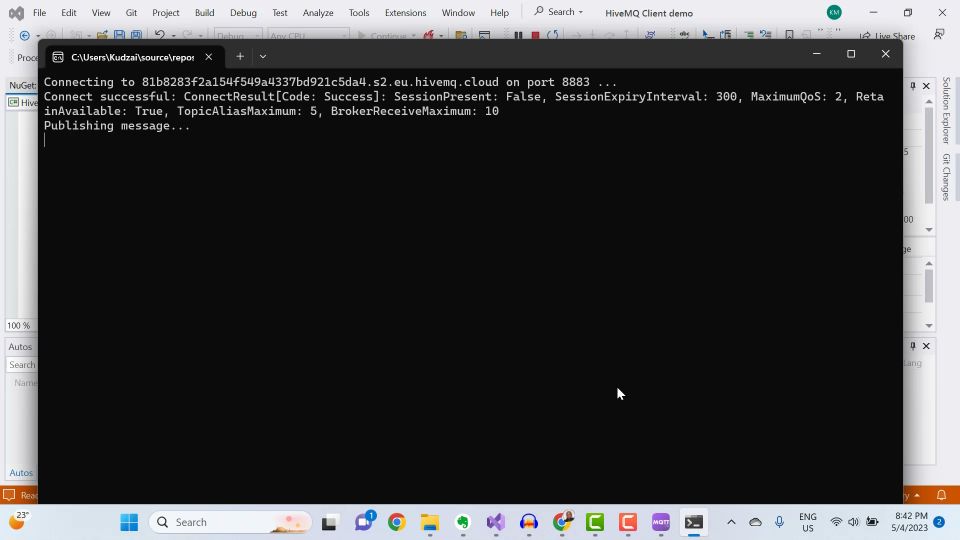Close the upper right panel
960x540 pixels.
coord(926,86)
